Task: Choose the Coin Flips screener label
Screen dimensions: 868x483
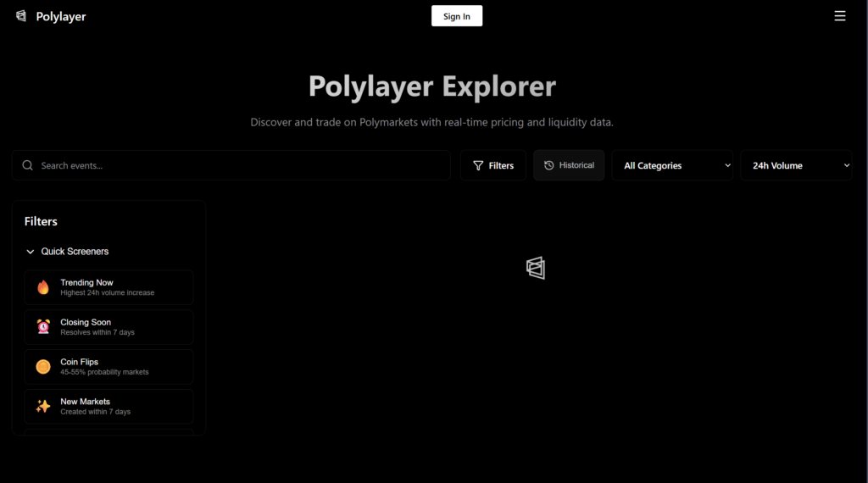Action: 79,362
